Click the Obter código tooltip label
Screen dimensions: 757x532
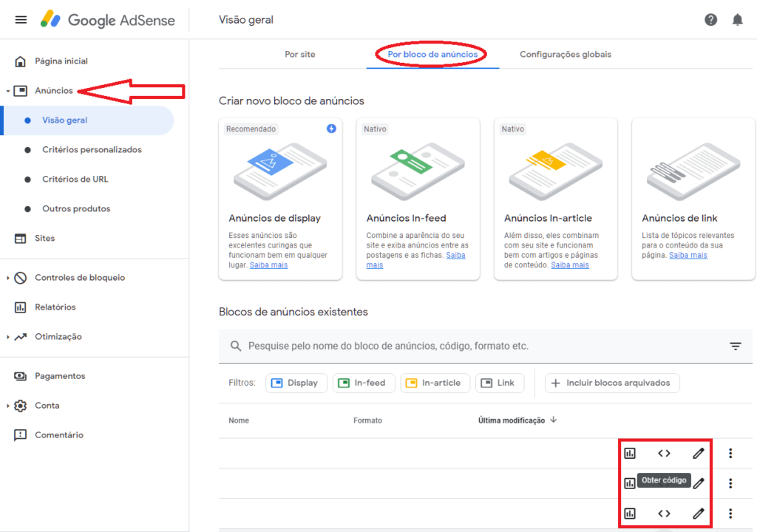[664, 480]
